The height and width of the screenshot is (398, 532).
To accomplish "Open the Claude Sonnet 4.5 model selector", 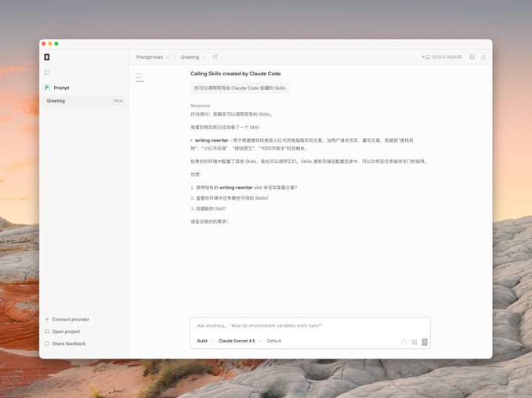I will tap(239, 341).
